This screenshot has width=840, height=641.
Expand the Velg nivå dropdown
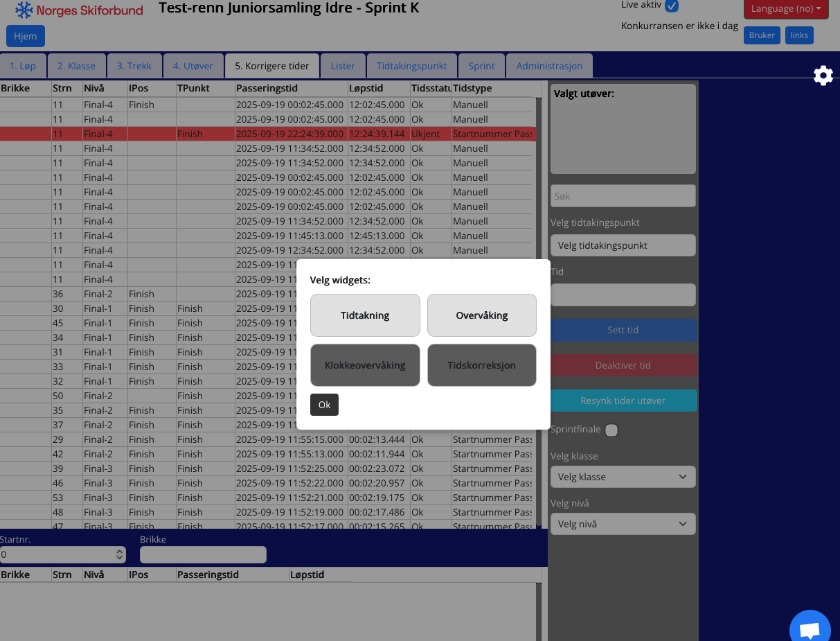point(623,524)
